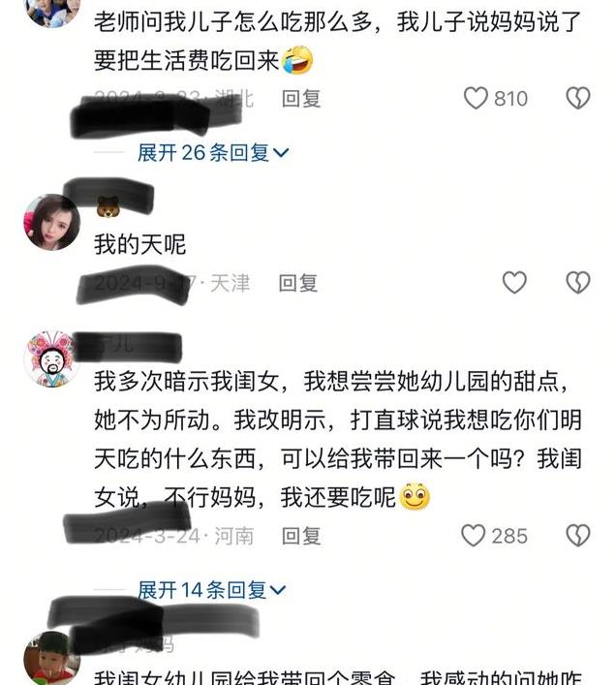Tap the 我的天呢 comment text
616x685 pixels.
click(140, 244)
